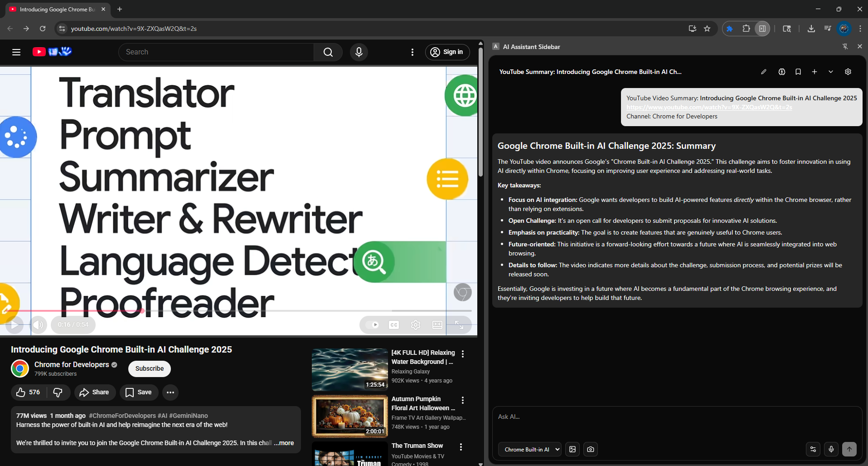Mute the video volume
The image size is (868, 466).
coord(38,325)
